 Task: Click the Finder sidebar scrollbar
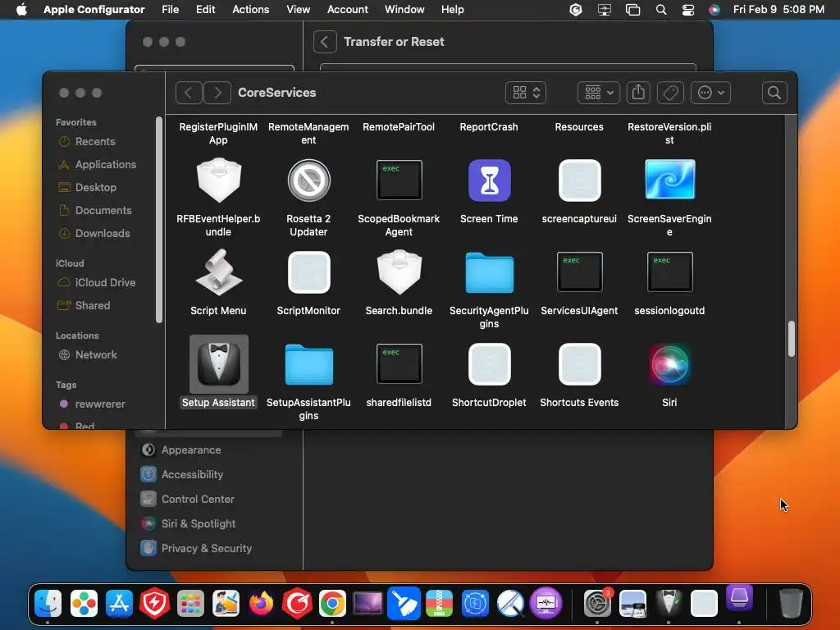click(x=158, y=220)
